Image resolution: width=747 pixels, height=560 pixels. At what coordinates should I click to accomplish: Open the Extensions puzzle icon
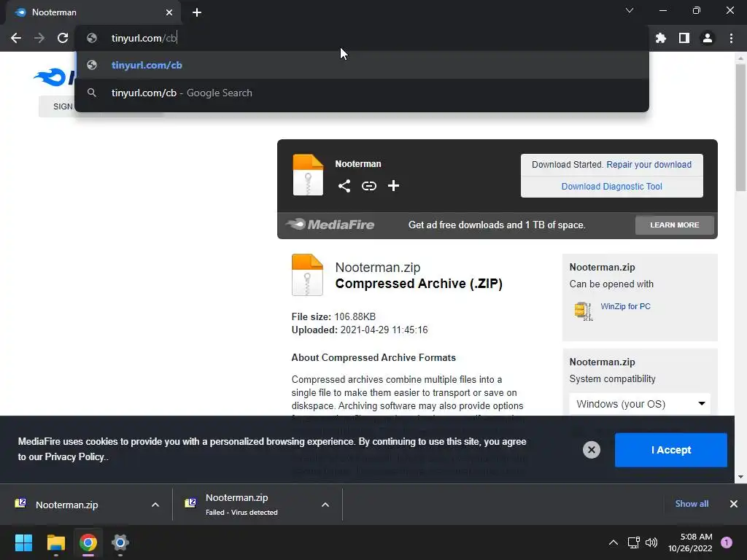pyautogui.click(x=661, y=38)
